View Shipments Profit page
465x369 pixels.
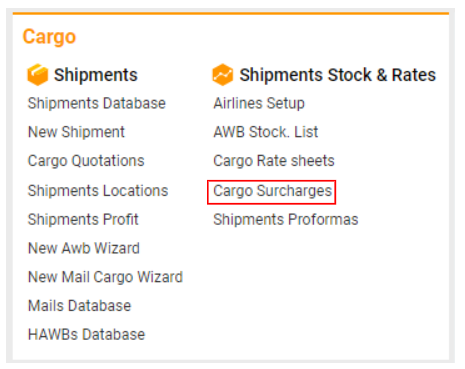click(x=83, y=220)
